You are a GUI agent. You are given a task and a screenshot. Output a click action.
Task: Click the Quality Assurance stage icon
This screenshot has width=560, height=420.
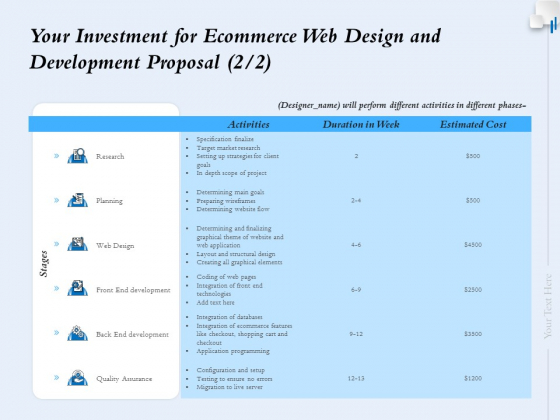click(x=78, y=378)
